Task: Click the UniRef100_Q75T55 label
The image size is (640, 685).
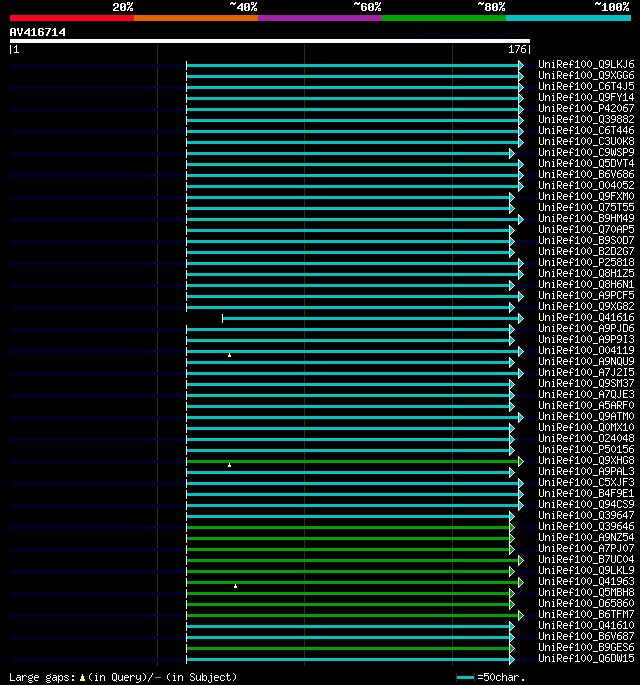Action: [586, 208]
